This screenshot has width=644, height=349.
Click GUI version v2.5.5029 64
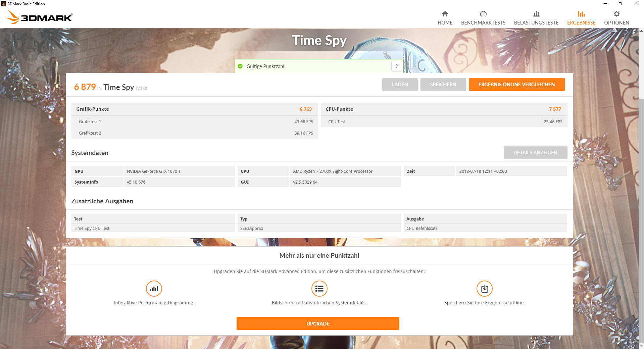(305, 182)
